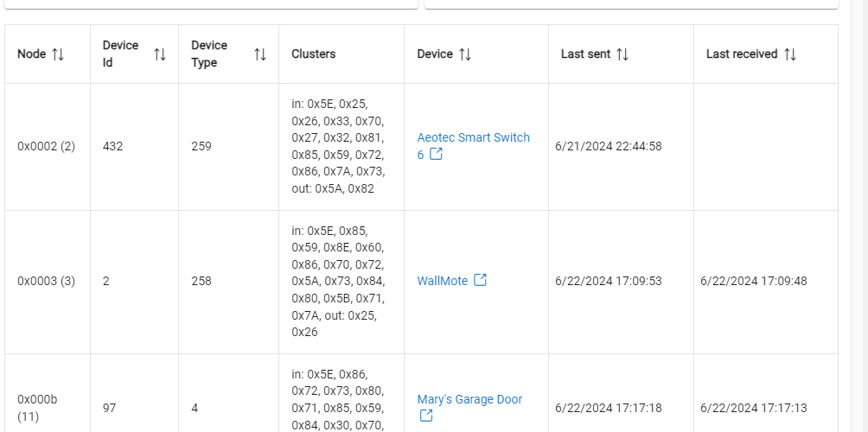This screenshot has width=868, height=432.
Task: Click Mary's Garage Door external icon
Action: (426, 416)
